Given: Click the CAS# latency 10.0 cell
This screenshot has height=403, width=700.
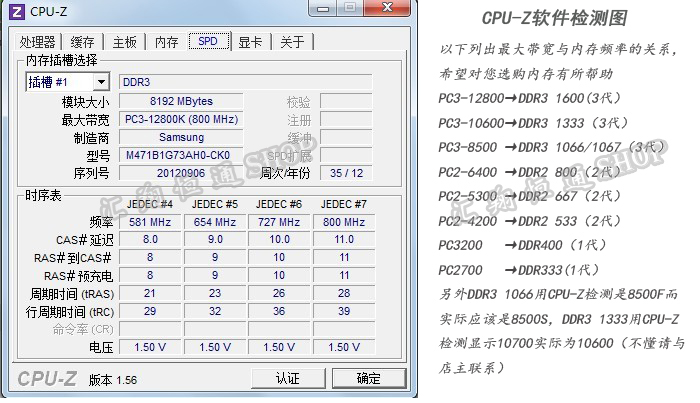Looking at the screenshot, I should pyautogui.click(x=279, y=239).
